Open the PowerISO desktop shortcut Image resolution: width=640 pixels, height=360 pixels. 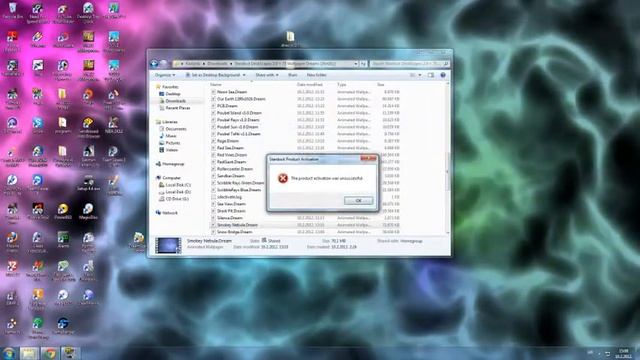pyautogui.click(x=62, y=211)
